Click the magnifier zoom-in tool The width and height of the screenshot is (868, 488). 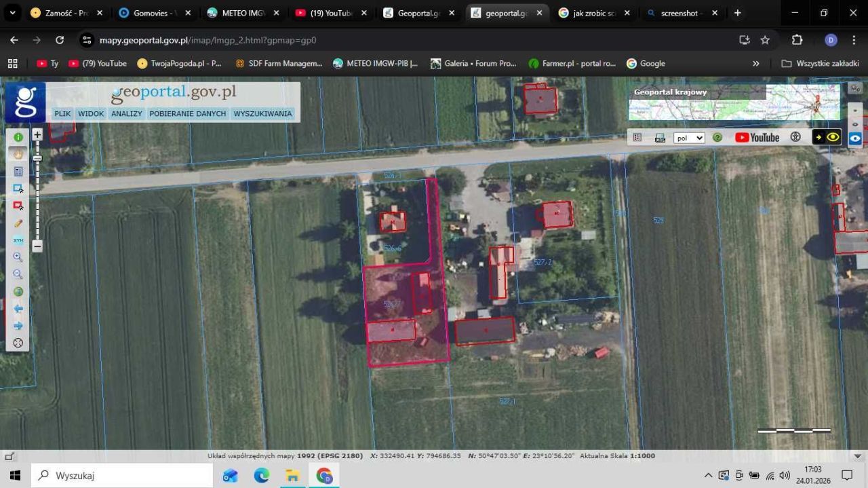point(18,257)
